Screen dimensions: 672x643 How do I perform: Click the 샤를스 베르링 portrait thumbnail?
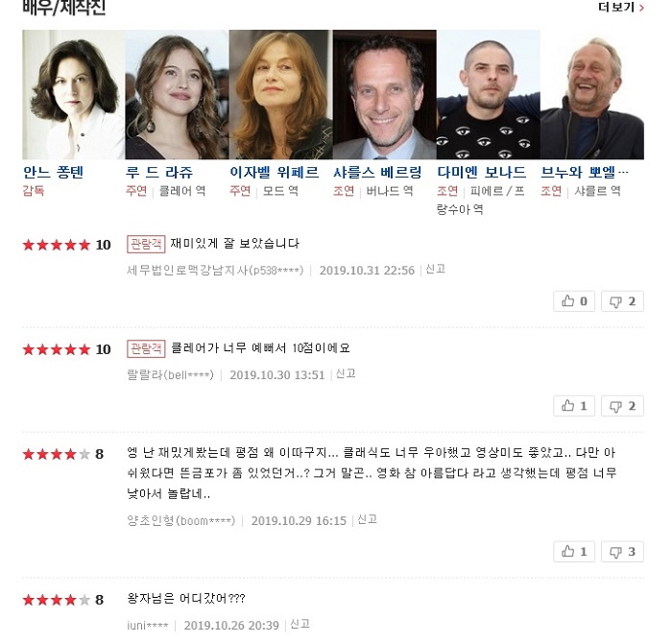[x=384, y=95]
